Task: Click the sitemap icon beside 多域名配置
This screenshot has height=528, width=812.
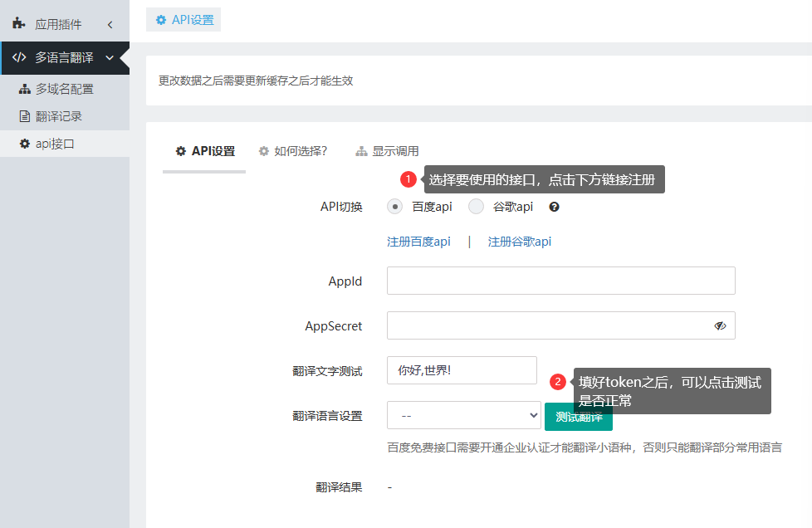Action: point(24,89)
